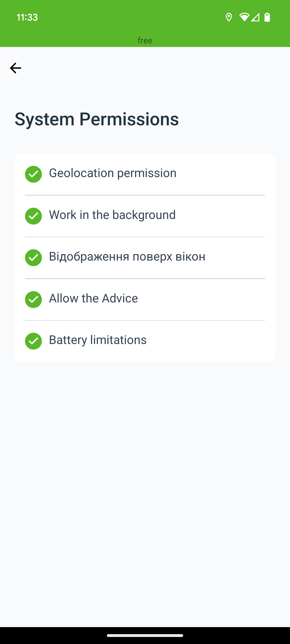The image size is (290, 644).
Task: Tap the back arrow icon
Action: coord(16,68)
